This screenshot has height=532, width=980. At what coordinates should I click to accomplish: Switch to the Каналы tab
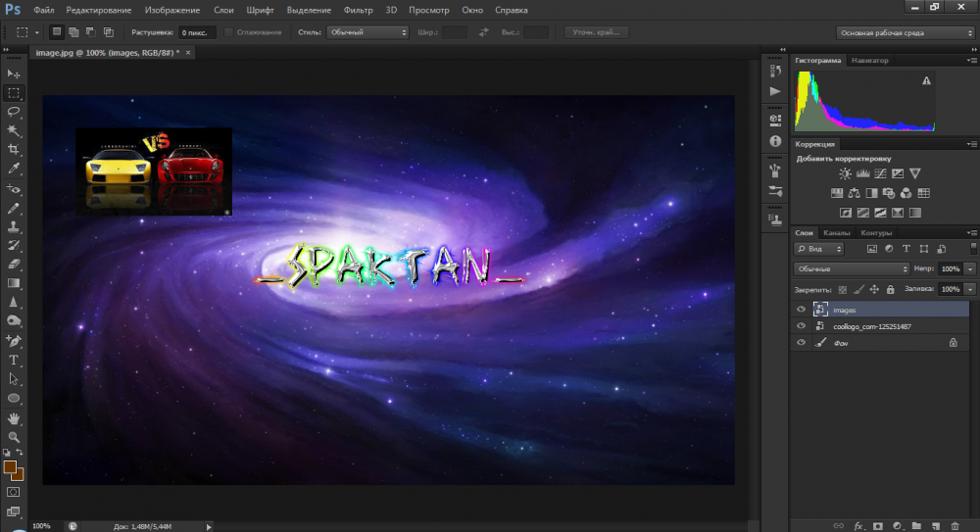coord(836,233)
